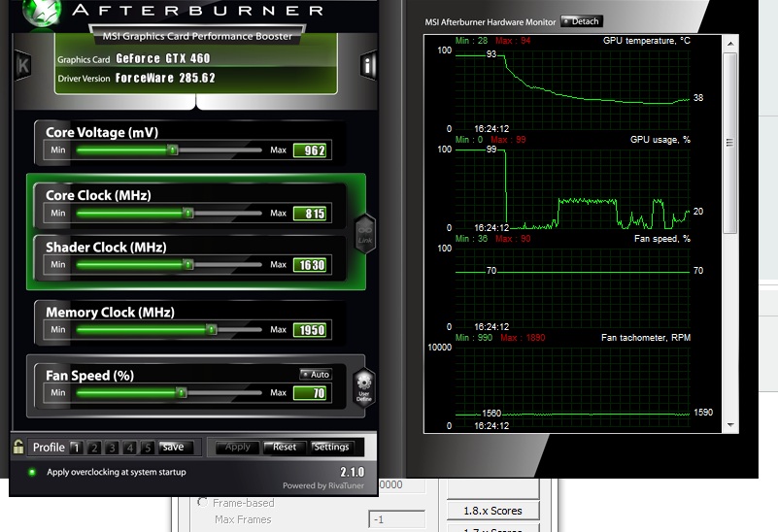778x532 pixels.
Task: Toggle the clock Link icon
Action: [x=365, y=232]
